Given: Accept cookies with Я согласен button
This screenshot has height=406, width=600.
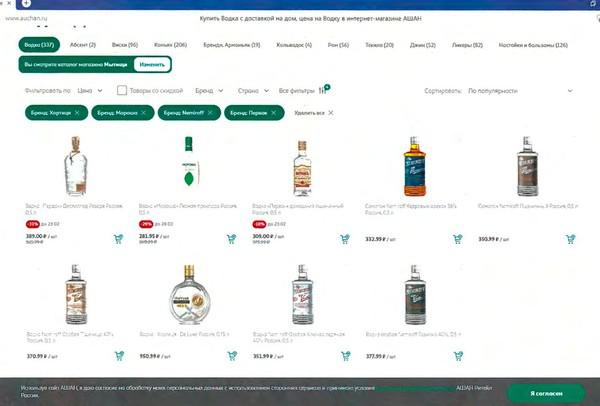Looking at the screenshot, I should (x=546, y=393).
